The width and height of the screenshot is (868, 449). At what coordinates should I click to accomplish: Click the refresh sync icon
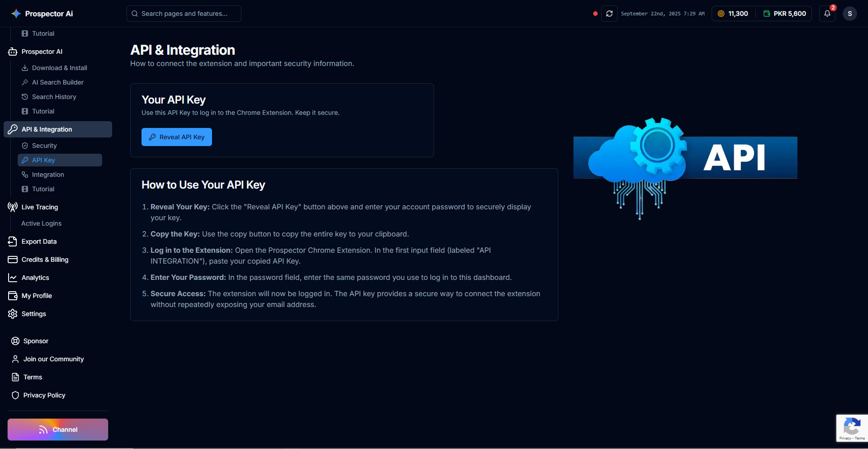[x=609, y=14]
